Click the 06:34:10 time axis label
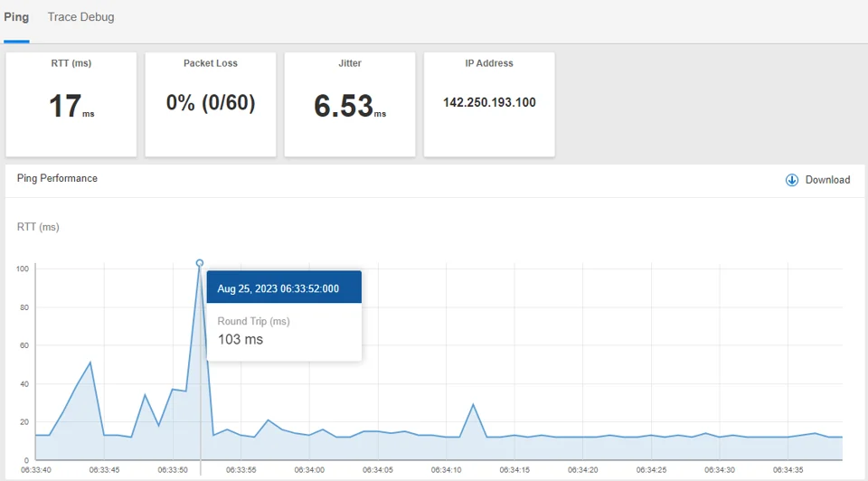Screen dimensions: 868x481 click(446, 470)
